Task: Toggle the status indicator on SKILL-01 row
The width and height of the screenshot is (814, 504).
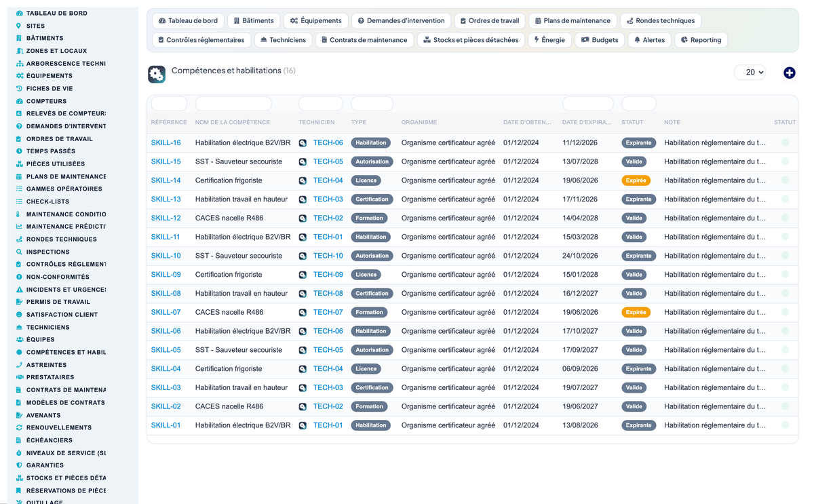Action: [785, 425]
